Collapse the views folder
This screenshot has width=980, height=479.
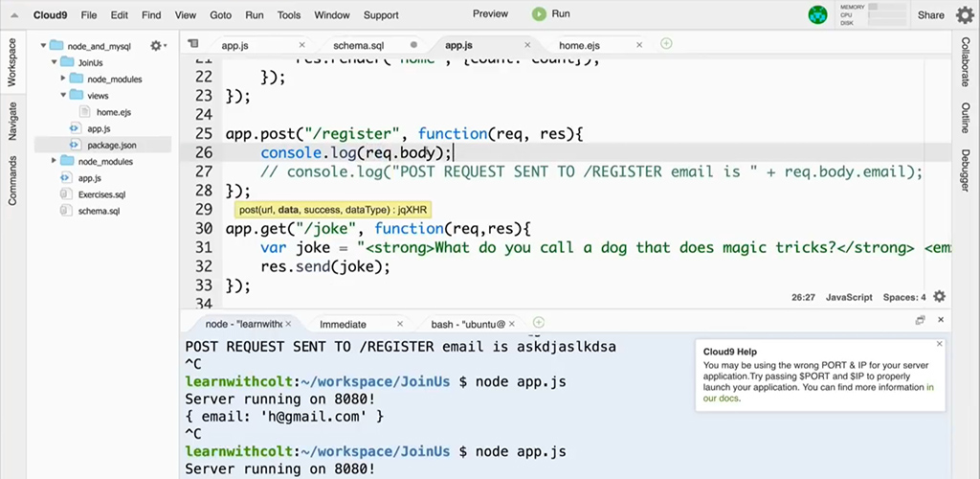coord(64,96)
